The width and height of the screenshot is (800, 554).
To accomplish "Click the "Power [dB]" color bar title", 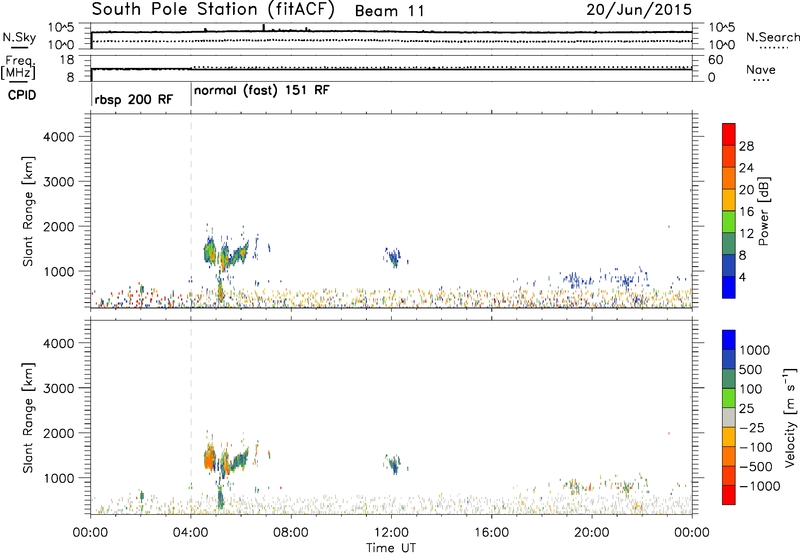I will [763, 211].
